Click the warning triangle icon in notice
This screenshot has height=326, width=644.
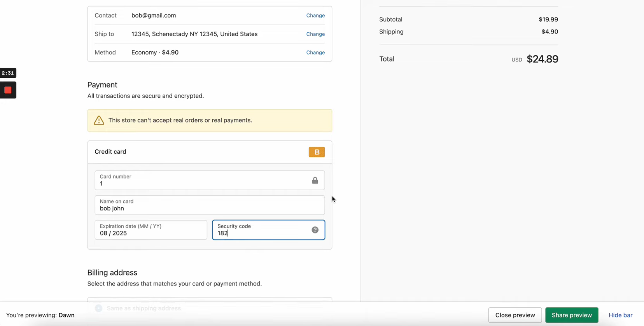(99, 121)
